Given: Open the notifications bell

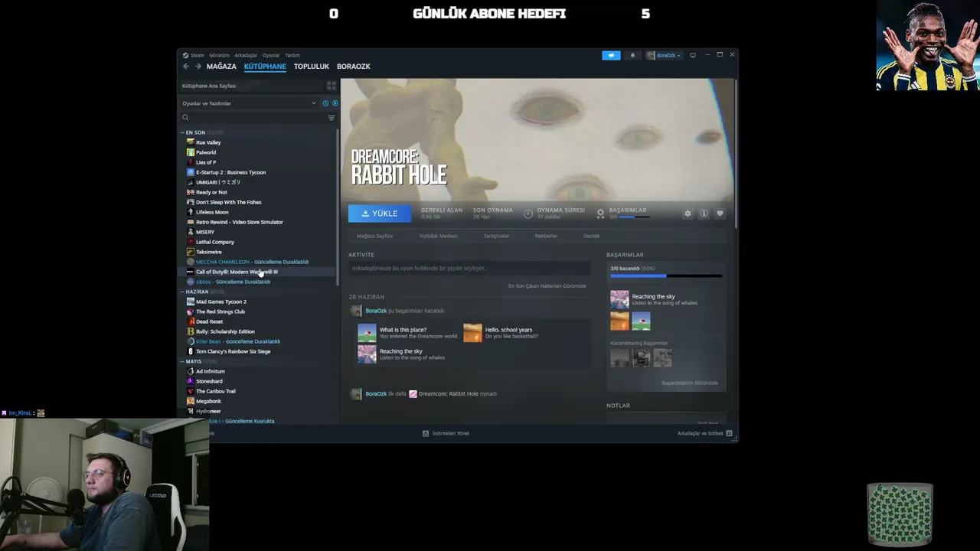Looking at the screenshot, I should pos(632,55).
